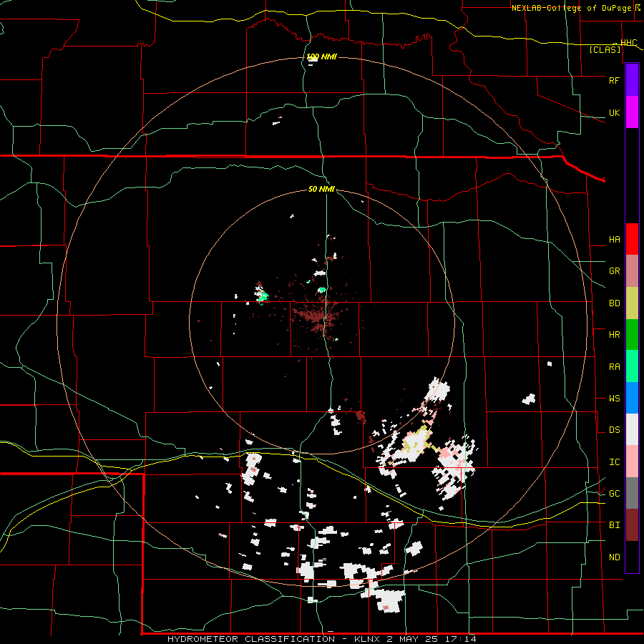644x644 pixels.
Task: Select the BD big drops yellow swatch
Action: pos(632,303)
